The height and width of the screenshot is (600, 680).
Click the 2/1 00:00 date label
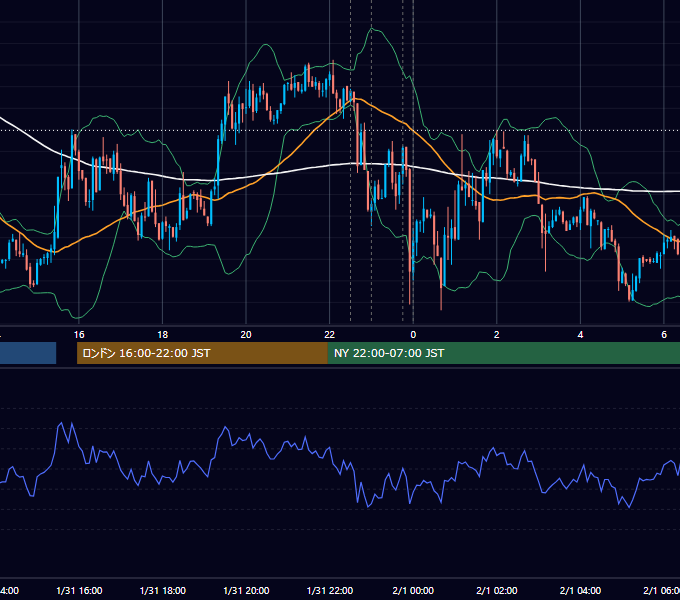(413, 590)
